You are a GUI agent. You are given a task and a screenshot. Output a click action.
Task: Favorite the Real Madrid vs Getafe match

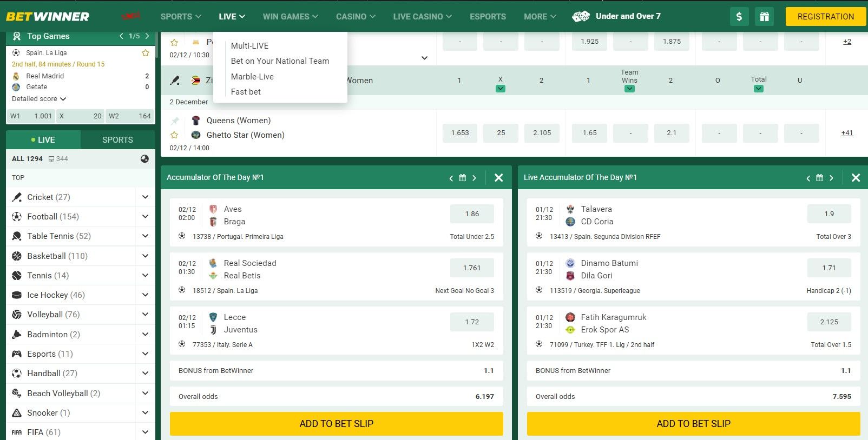point(145,53)
